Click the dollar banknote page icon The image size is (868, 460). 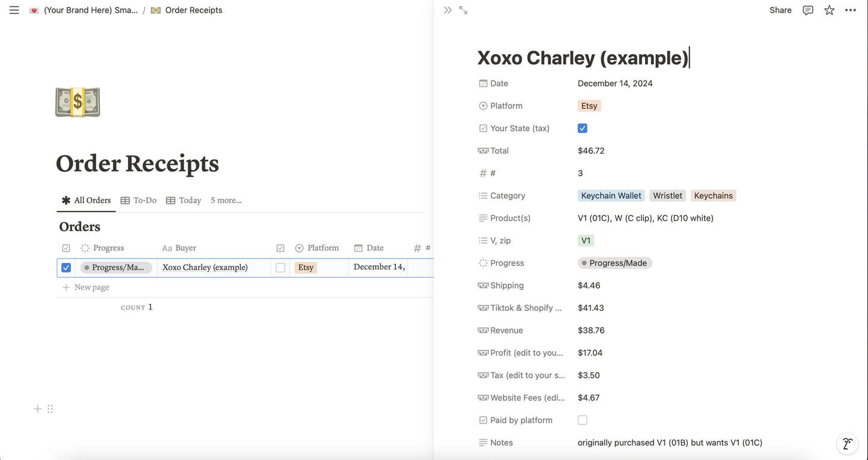[x=77, y=102]
